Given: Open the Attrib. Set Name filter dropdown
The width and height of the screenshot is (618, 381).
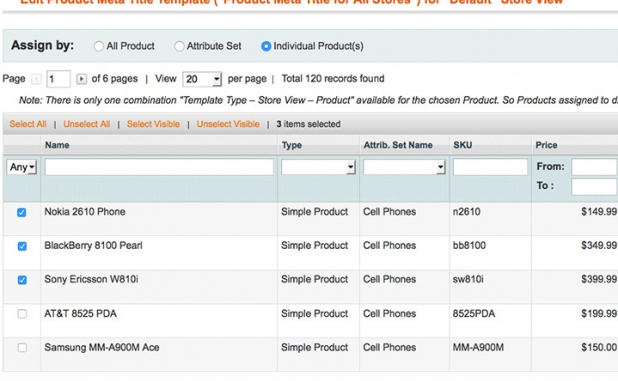Looking at the screenshot, I should [404, 167].
